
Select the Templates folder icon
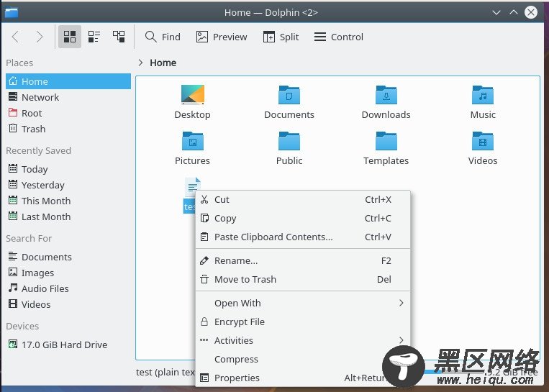pyautogui.click(x=386, y=141)
